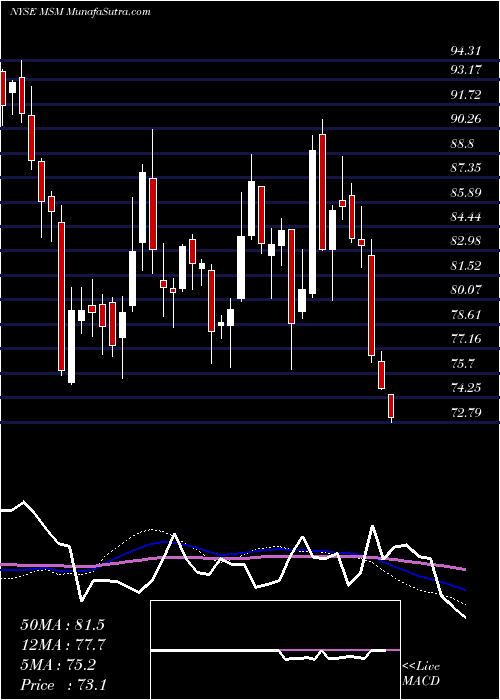Click the 81.52 price axis label

click(466, 266)
